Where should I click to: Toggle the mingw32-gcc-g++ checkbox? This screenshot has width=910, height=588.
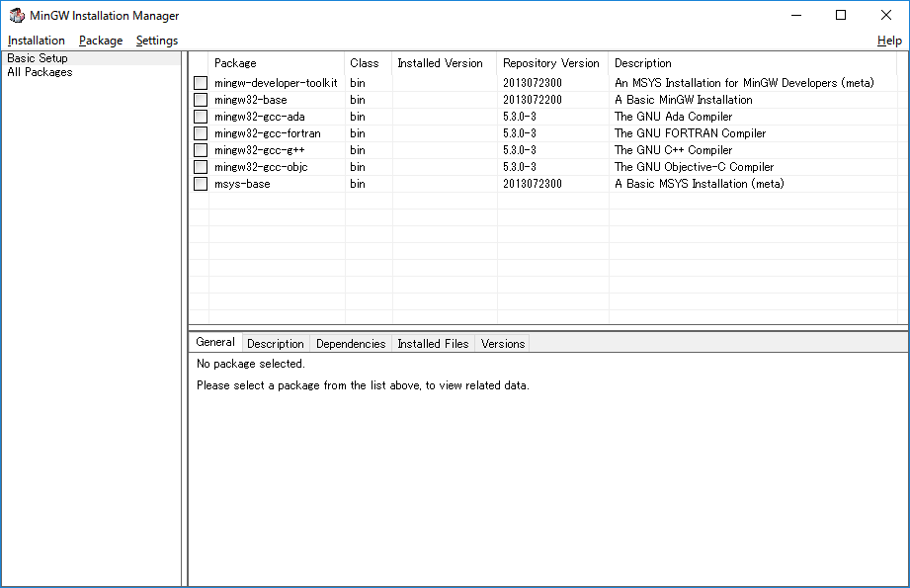(x=201, y=150)
